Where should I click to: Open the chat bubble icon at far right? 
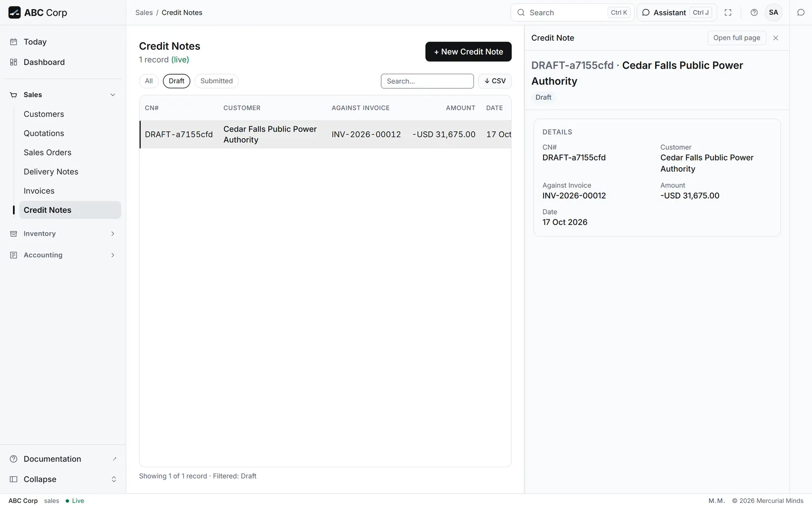click(x=801, y=13)
